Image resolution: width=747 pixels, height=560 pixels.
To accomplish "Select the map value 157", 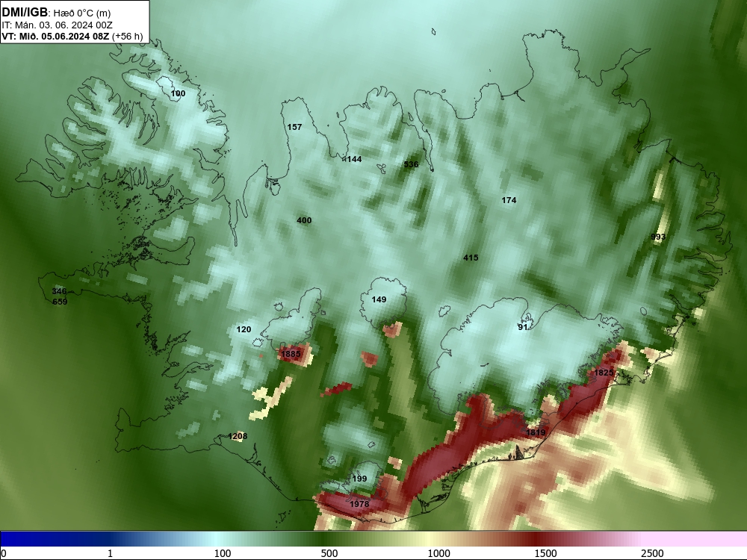I will (294, 127).
